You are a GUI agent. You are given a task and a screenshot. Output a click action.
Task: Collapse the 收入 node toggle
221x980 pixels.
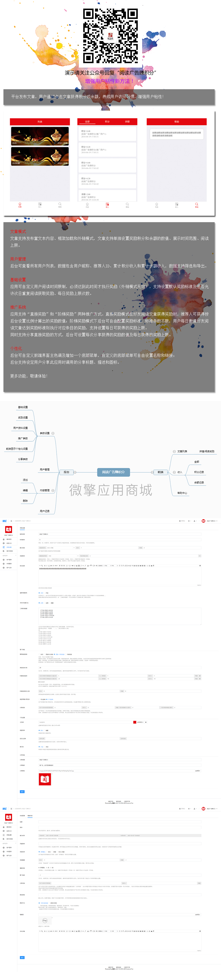pos(174,472)
